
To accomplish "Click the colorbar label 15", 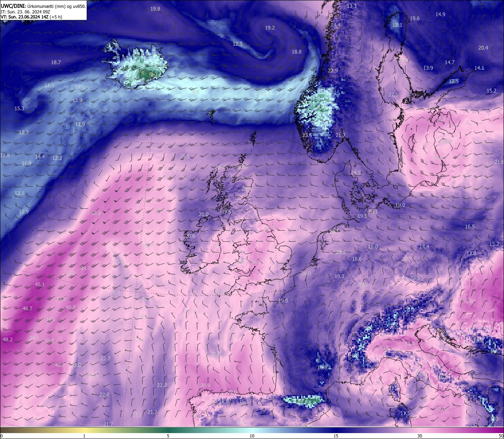I will pyautogui.click(x=336, y=436).
